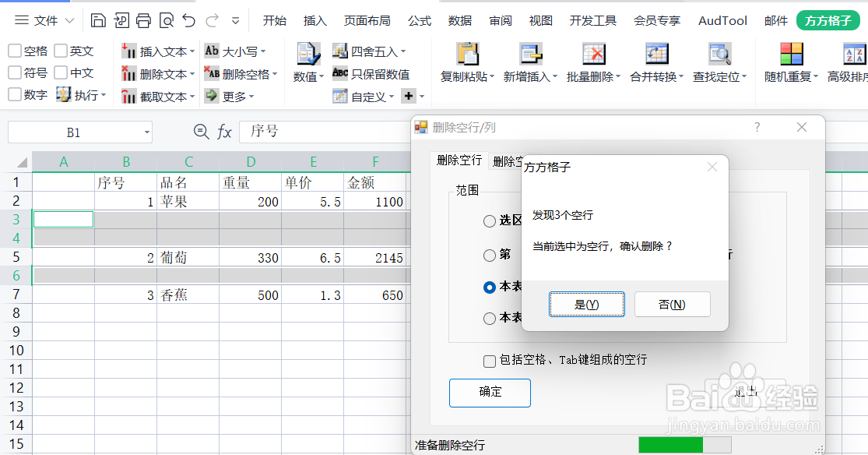Click the 查找定位 magnifier icon

pyautogui.click(x=720, y=54)
